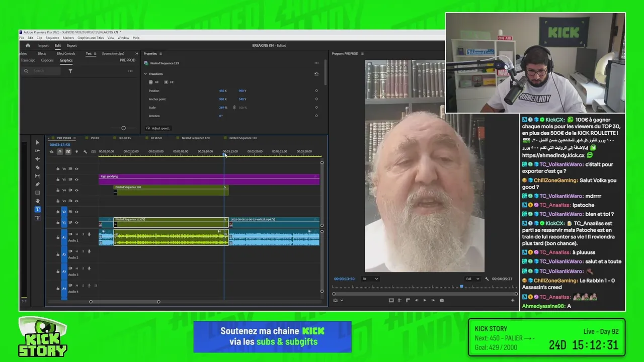Click the Import workspace button

43,45
